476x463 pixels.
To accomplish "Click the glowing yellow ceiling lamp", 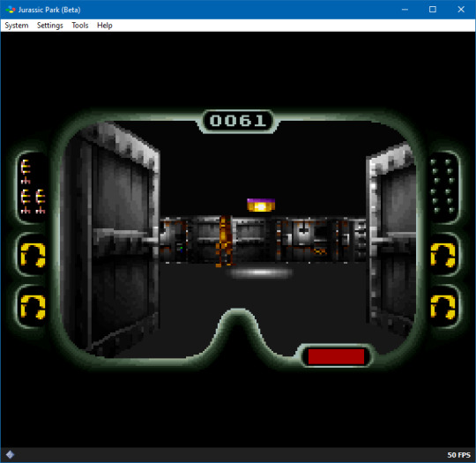I will pos(261,205).
